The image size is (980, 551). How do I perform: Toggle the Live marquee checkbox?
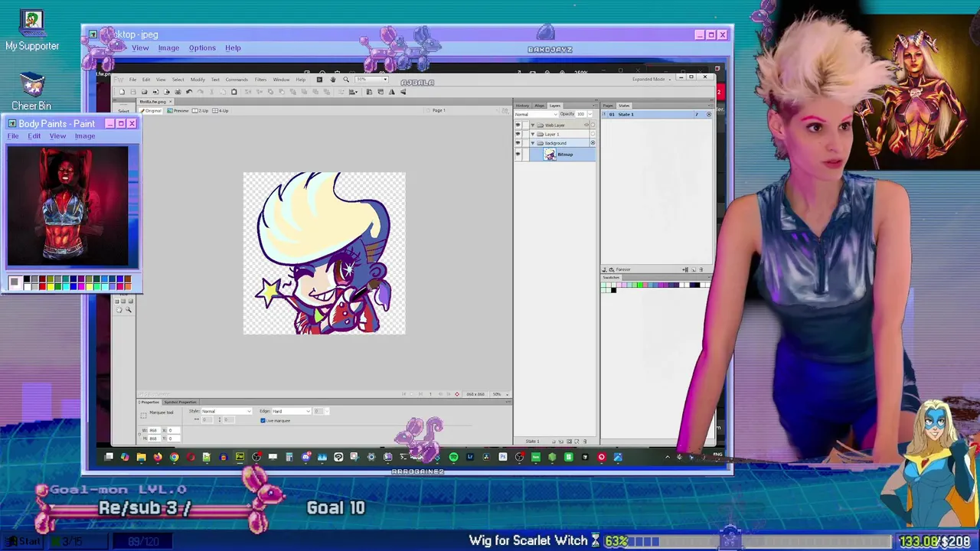pos(263,420)
